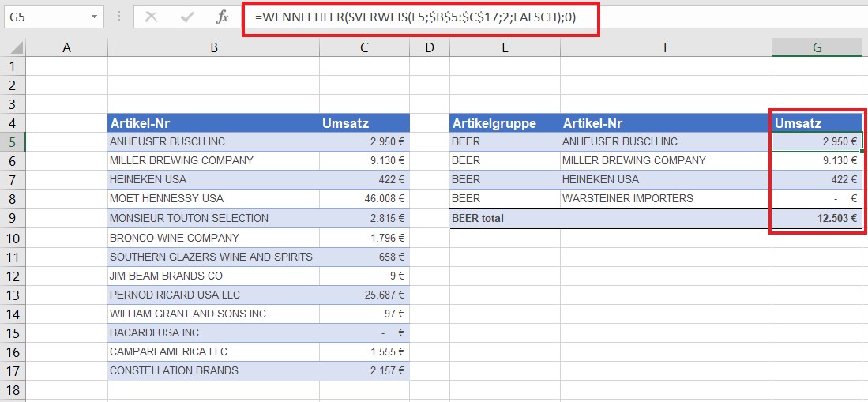Screen dimensions: 868x402
Task: Select cell 'WILLIAM GRANT AND SONS INC'
Action: [x=214, y=314]
